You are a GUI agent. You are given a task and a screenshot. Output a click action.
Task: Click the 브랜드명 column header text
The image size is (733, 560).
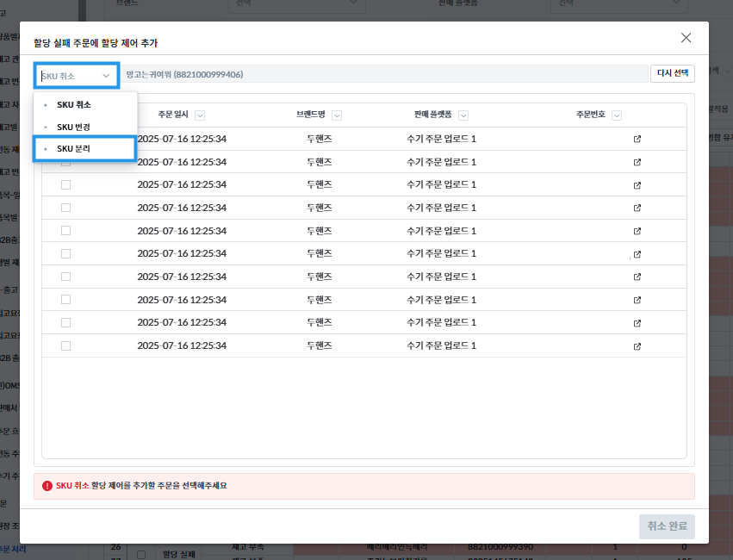coord(311,115)
